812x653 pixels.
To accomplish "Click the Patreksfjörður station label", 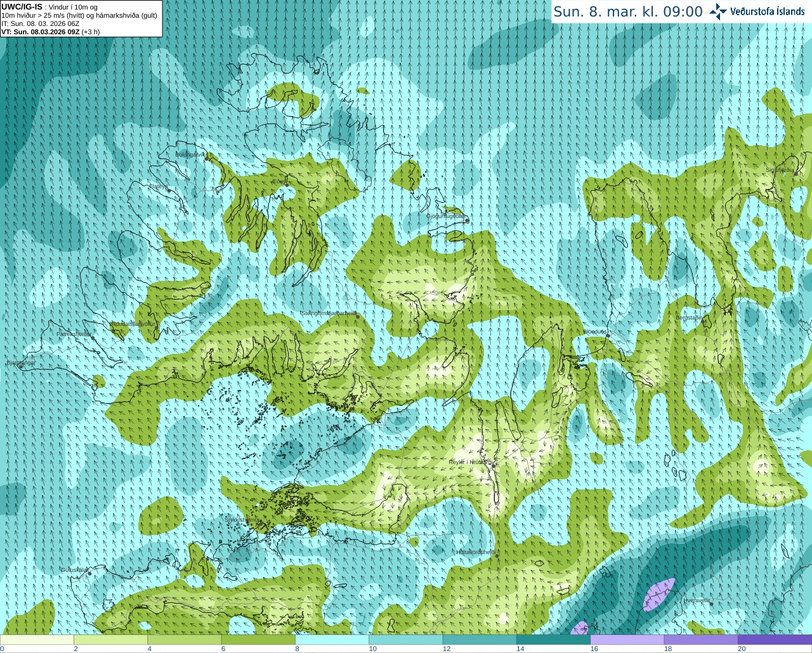I will 74,333.
